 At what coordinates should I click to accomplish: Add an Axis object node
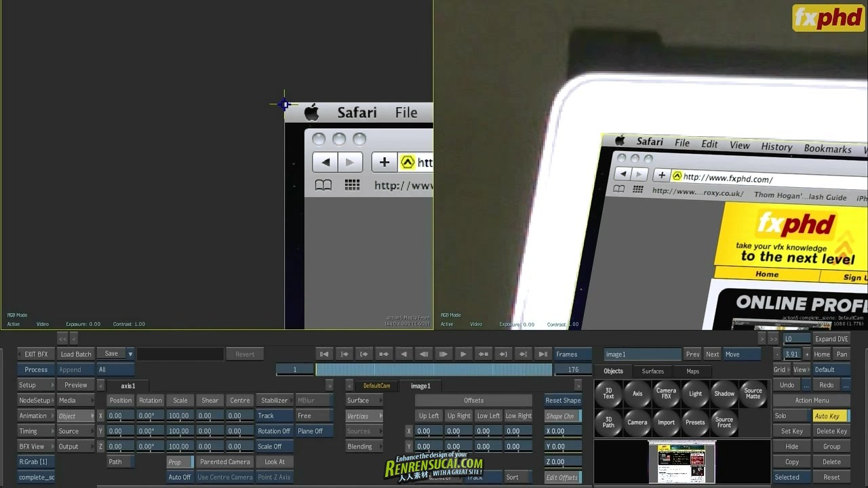coord(637,394)
